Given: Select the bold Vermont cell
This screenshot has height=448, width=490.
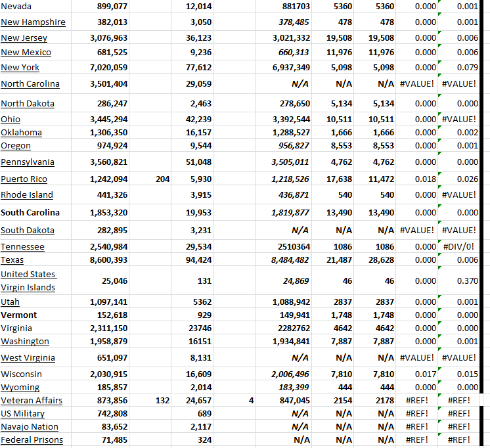Looking at the screenshot, I should pyautogui.click(x=35, y=315).
